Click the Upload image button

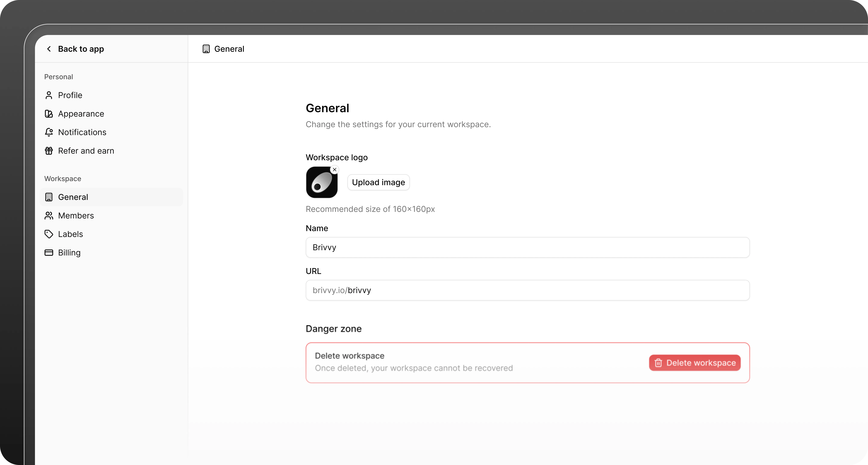click(x=378, y=182)
